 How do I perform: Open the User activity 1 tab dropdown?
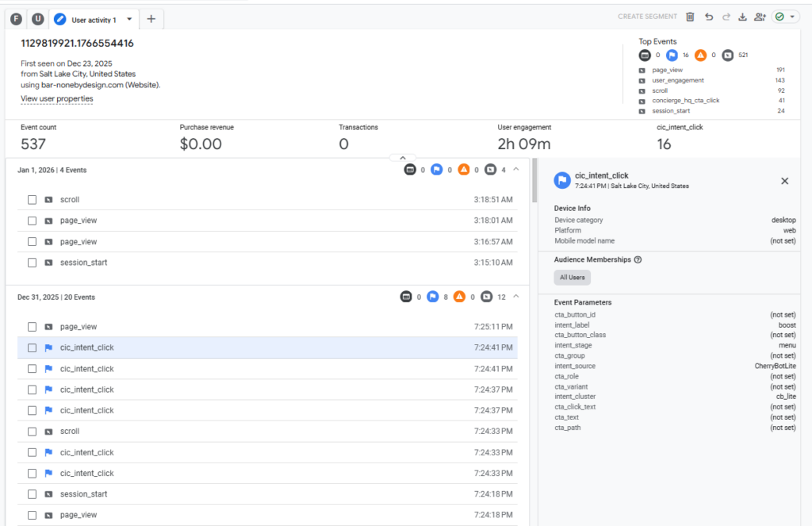coord(129,19)
